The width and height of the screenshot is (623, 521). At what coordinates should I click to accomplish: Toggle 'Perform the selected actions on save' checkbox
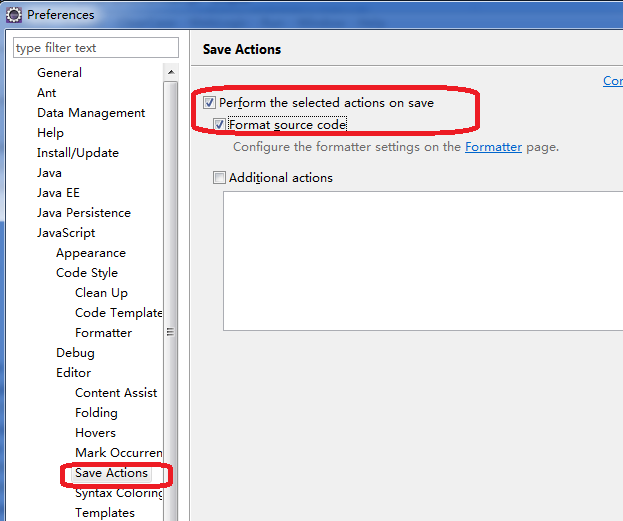pos(209,103)
